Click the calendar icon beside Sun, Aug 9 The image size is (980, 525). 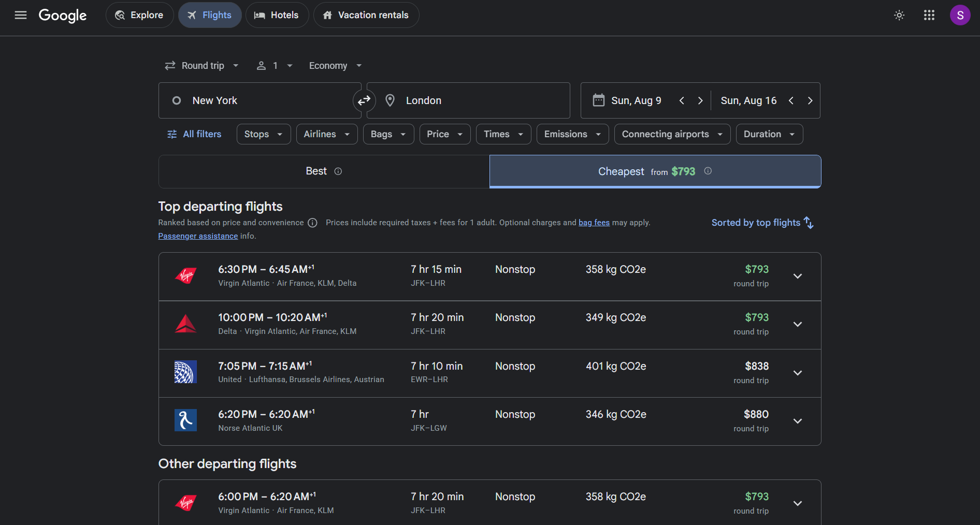pyautogui.click(x=598, y=100)
